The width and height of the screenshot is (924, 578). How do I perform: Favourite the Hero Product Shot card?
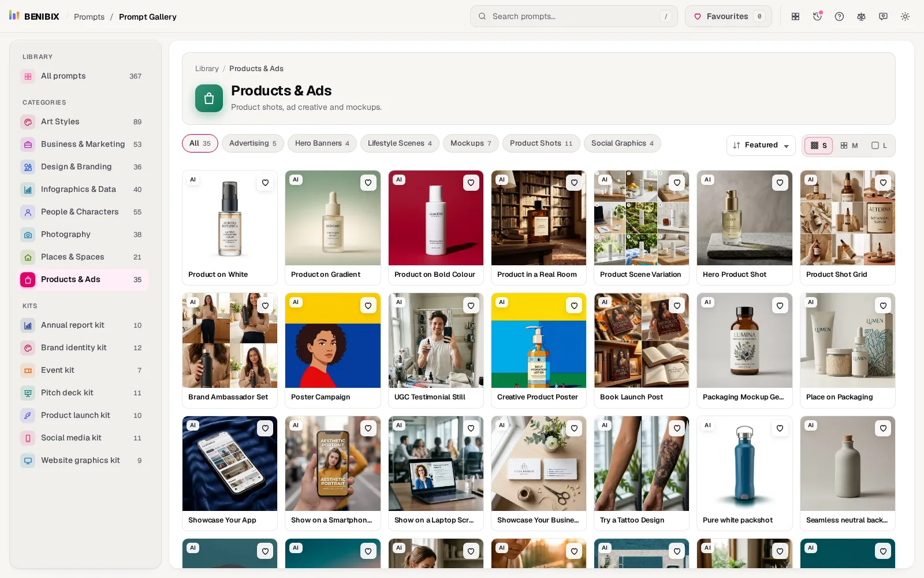point(780,183)
